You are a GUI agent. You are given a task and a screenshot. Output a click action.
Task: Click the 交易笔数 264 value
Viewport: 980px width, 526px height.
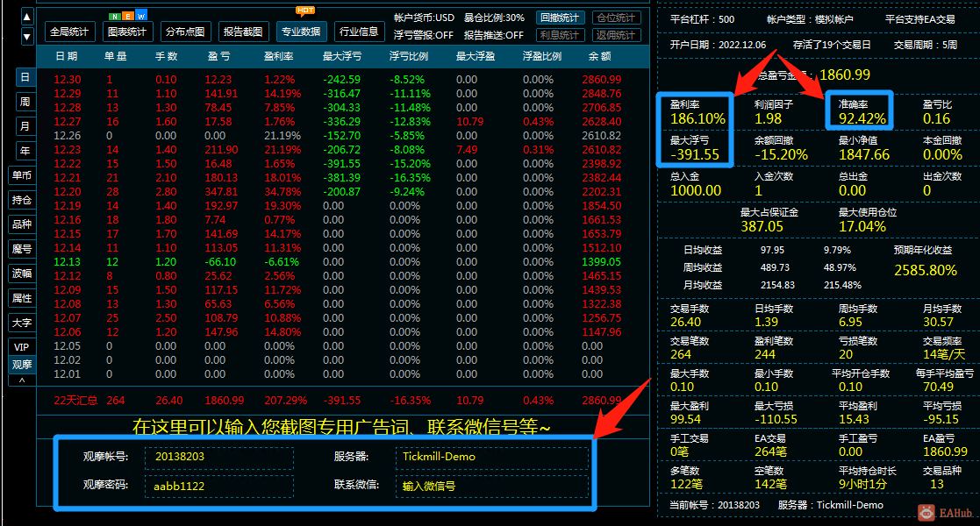coord(681,354)
